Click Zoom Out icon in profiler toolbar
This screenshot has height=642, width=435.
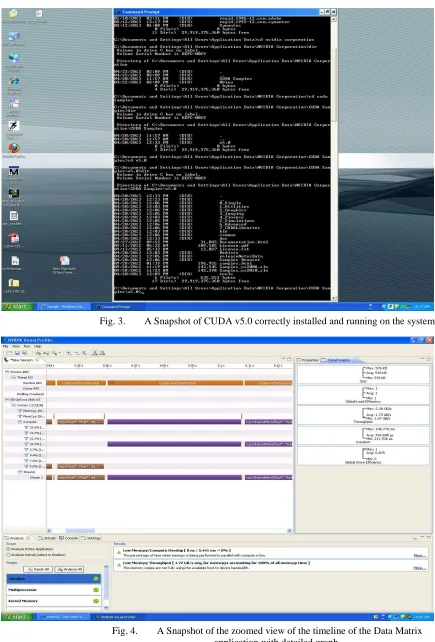(x=77, y=353)
